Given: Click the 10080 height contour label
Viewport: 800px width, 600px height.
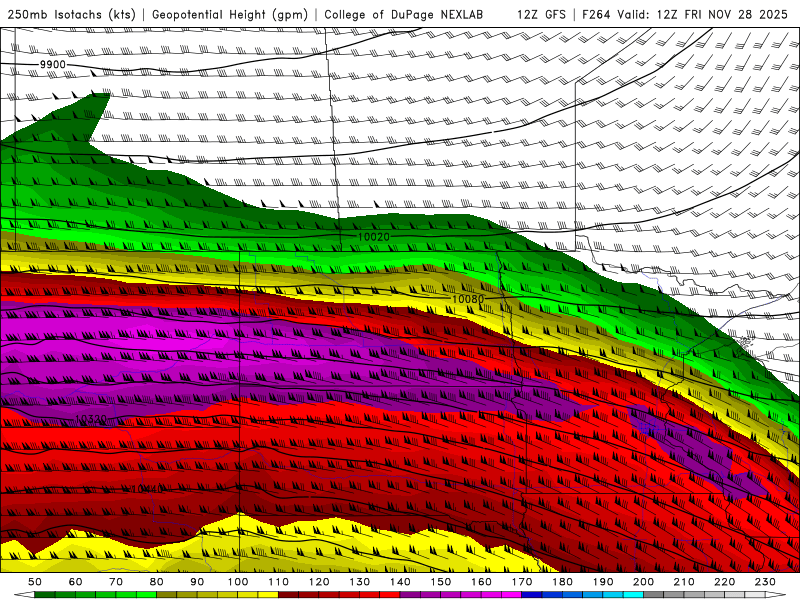Looking at the screenshot, I should (467, 299).
